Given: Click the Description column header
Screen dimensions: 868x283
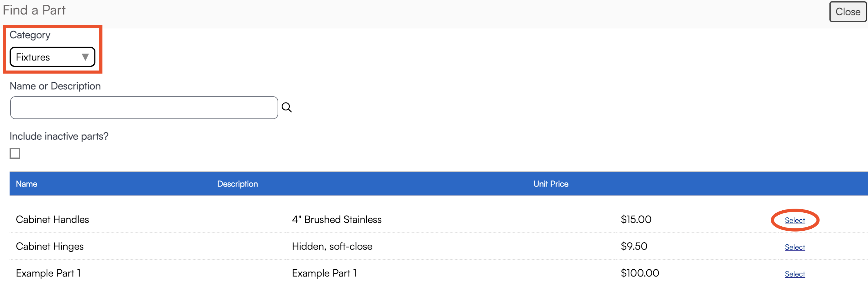Looking at the screenshot, I should pyautogui.click(x=237, y=184).
